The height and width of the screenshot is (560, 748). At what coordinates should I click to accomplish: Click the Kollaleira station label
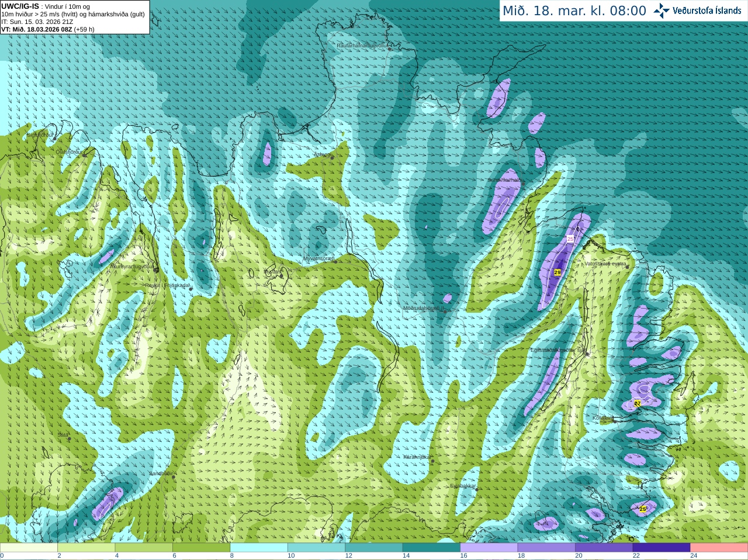(x=602, y=418)
